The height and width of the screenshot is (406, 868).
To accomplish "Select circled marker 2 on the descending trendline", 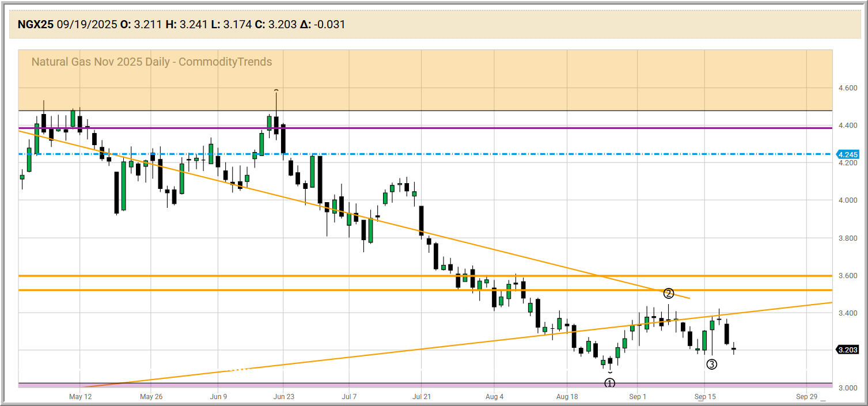I will [x=668, y=293].
